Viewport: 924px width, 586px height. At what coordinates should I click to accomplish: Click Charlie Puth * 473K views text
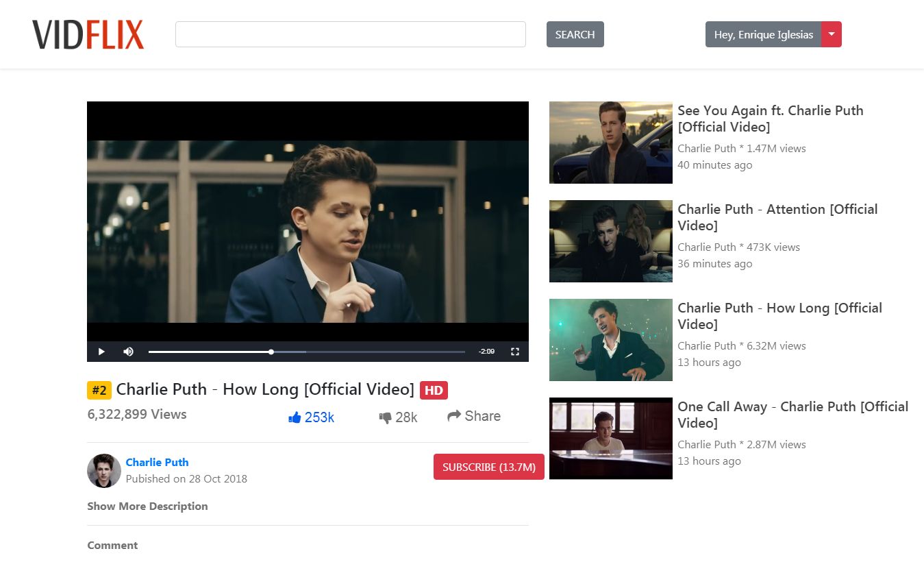739,247
